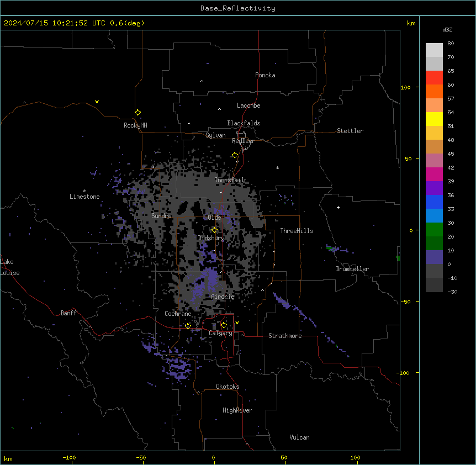The image size is (476, 465).
Task: Click the dBZ legend heading
Action: [x=447, y=29]
